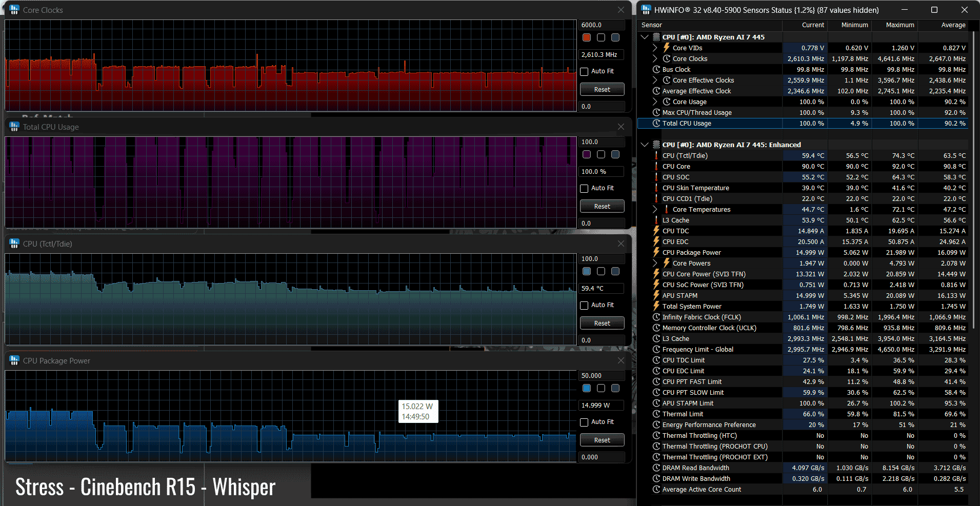Click the red color swatch in Core Clocks graph

[587, 37]
